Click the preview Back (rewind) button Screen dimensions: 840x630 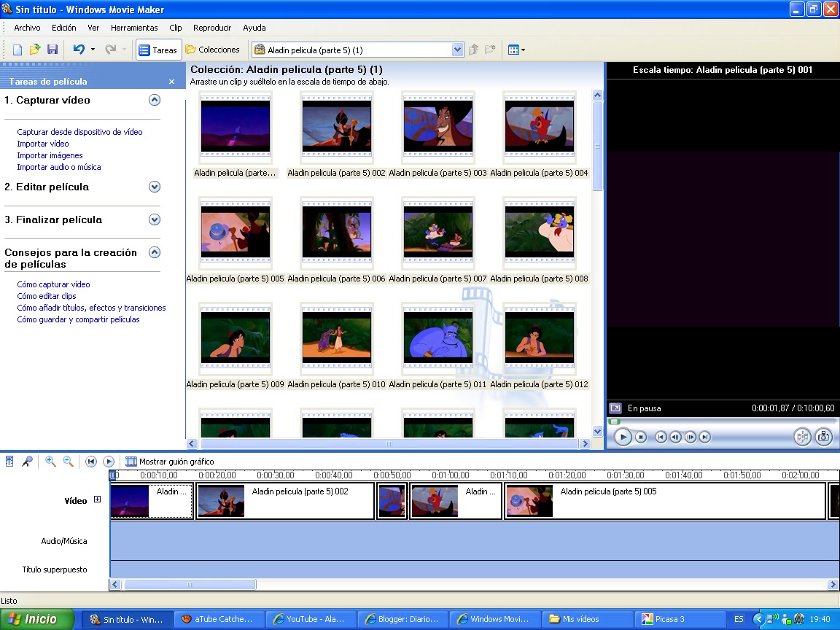[661, 437]
